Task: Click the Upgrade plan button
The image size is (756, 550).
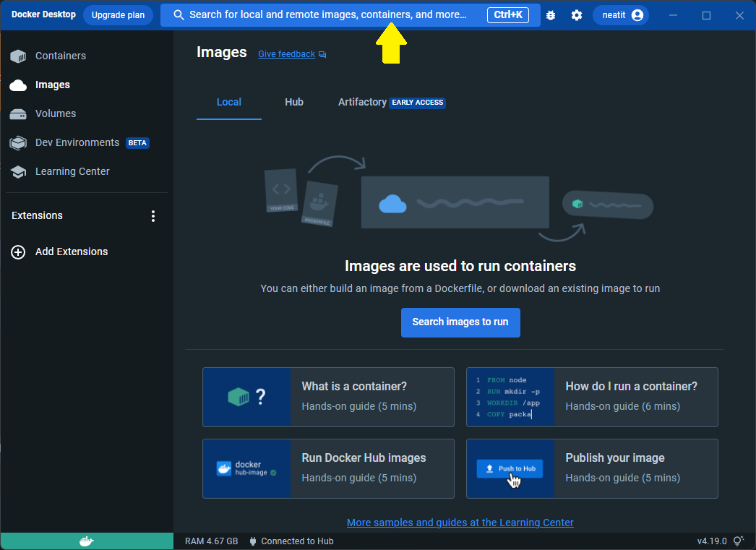Action: click(118, 15)
